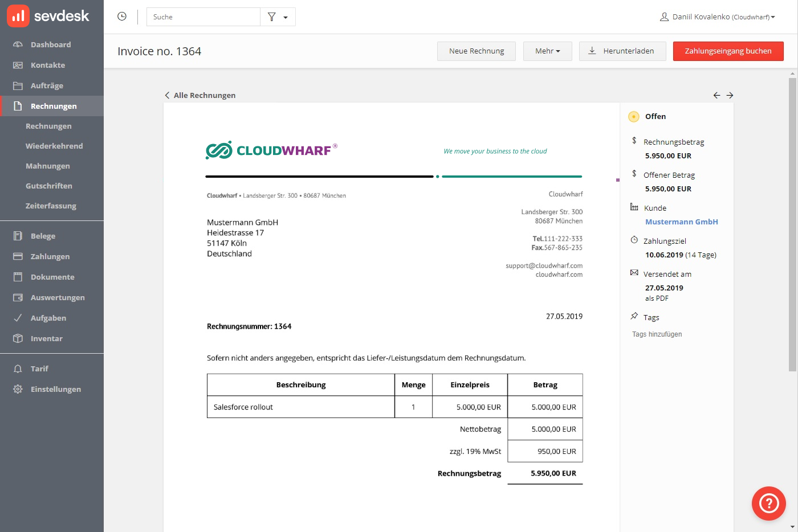Screen dimensions: 798x532
Task: Click the Dashboard sidebar icon
Action: [18, 44]
